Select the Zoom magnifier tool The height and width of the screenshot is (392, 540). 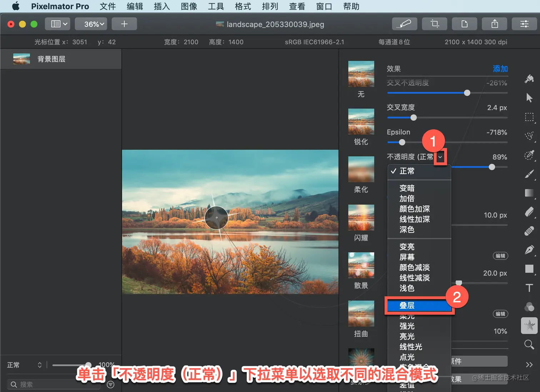[x=529, y=345]
